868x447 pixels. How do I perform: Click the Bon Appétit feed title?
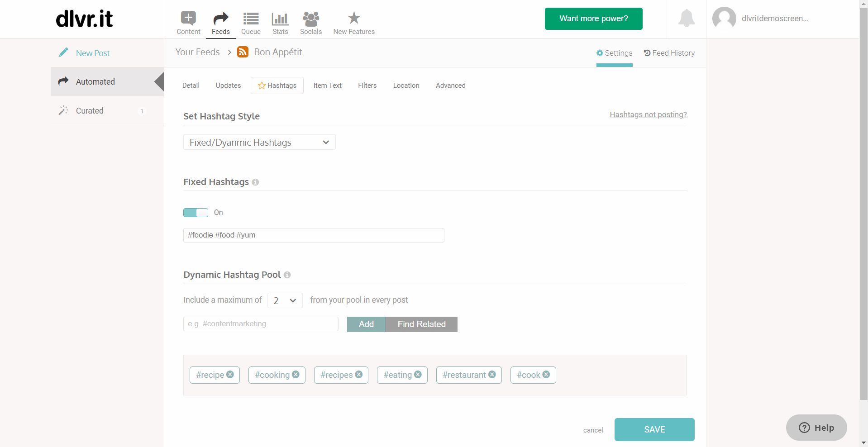click(278, 52)
